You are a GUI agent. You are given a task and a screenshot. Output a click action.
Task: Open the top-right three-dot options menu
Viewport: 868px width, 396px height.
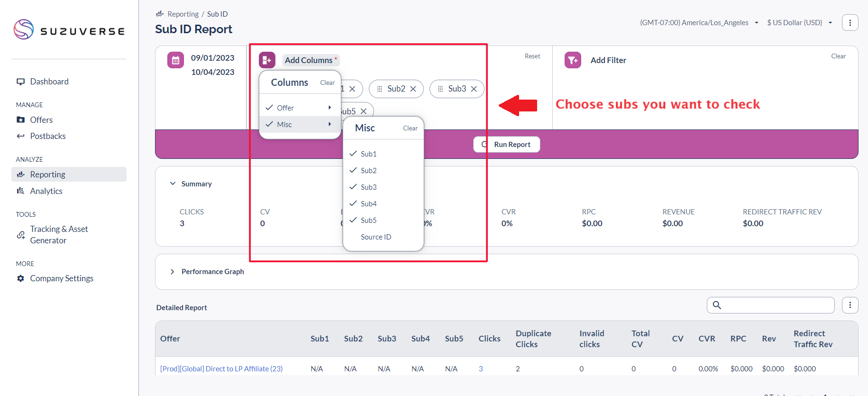[850, 23]
